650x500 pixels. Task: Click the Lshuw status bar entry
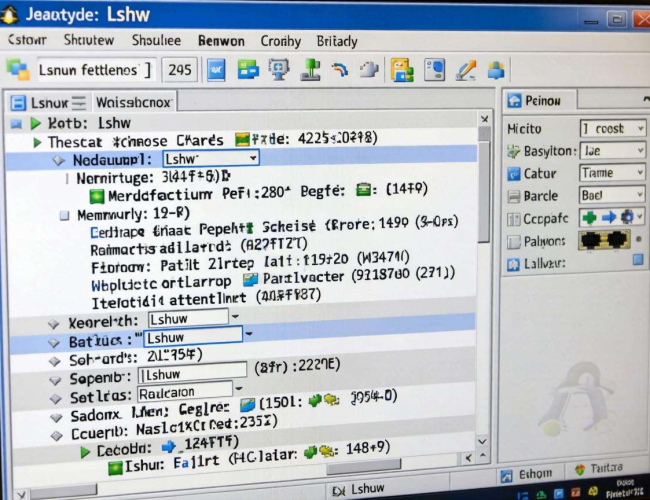[x=358, y=490]
